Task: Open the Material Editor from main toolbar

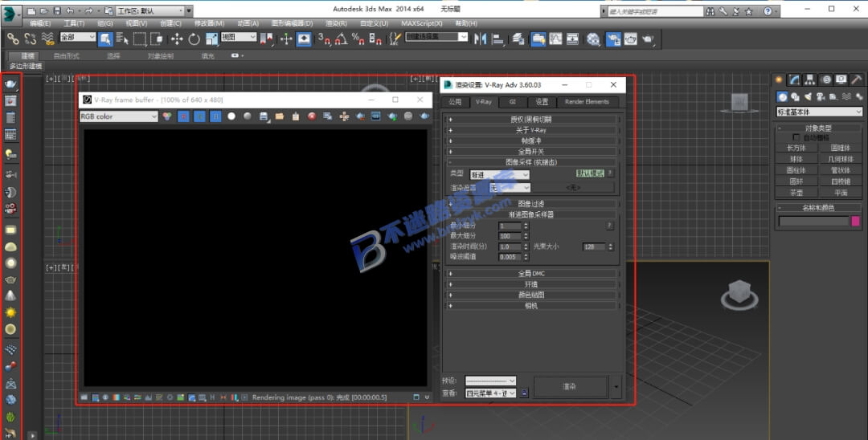Action: point(593,39)
